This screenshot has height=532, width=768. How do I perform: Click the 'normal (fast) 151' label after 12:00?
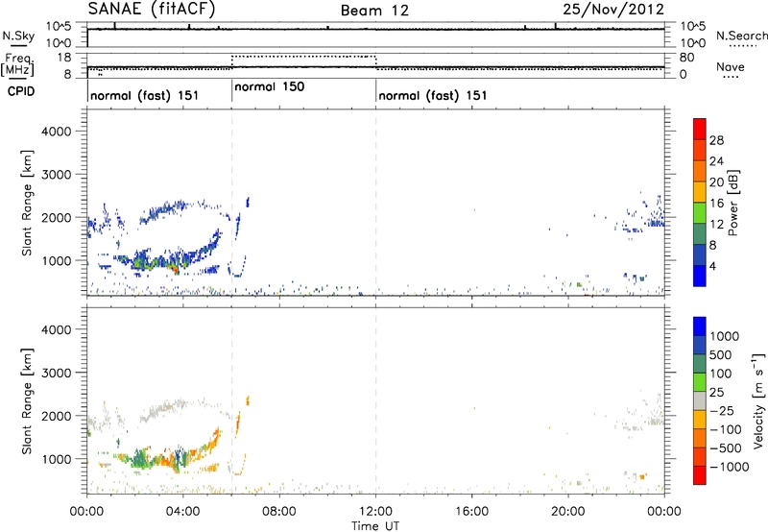pos(433,95)
